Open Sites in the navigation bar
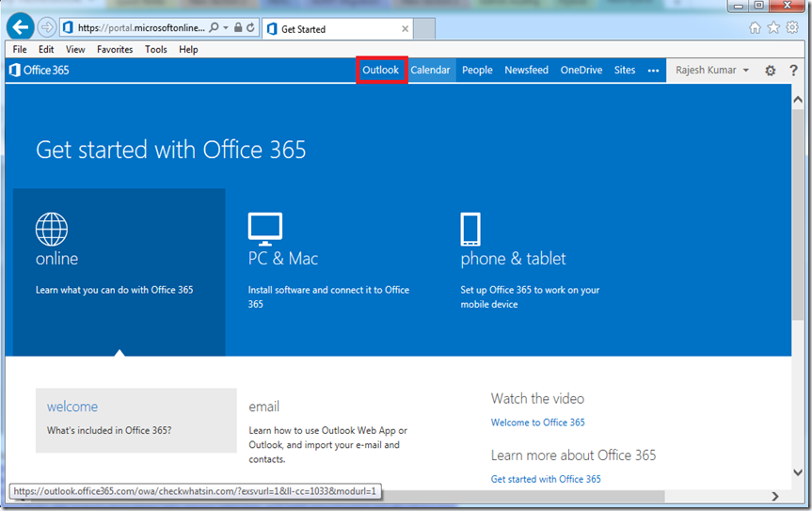Screen dimensions: 812x511 click(x=625, y=70)
